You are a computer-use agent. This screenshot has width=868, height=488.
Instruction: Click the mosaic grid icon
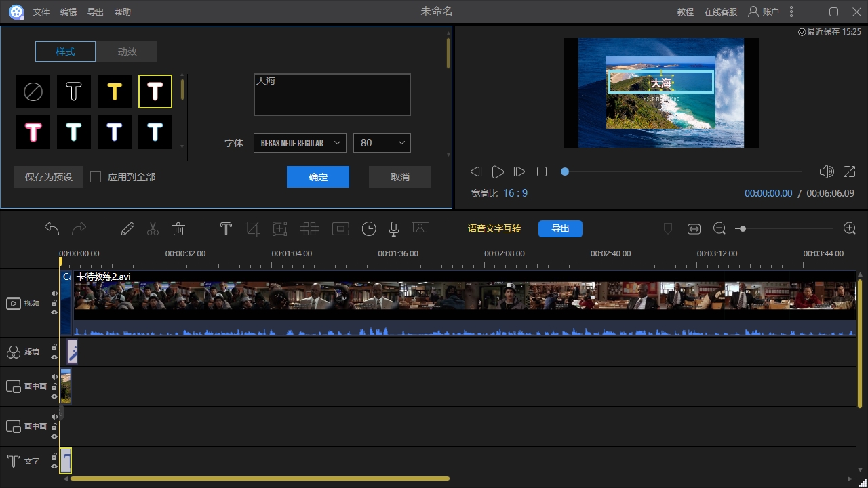pyautogui.click(x=309, y=229)
